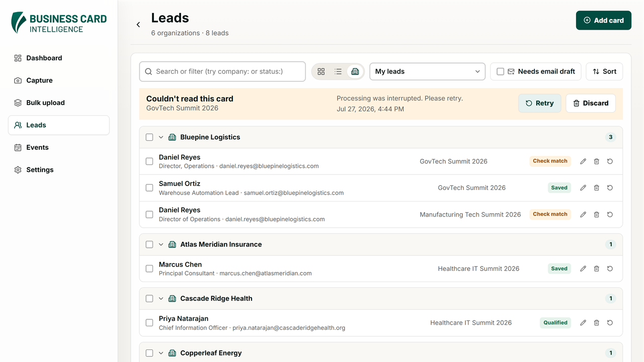
Task: Delete Daniel Reyes GovTech Summit lead
Action: point(597,161)
